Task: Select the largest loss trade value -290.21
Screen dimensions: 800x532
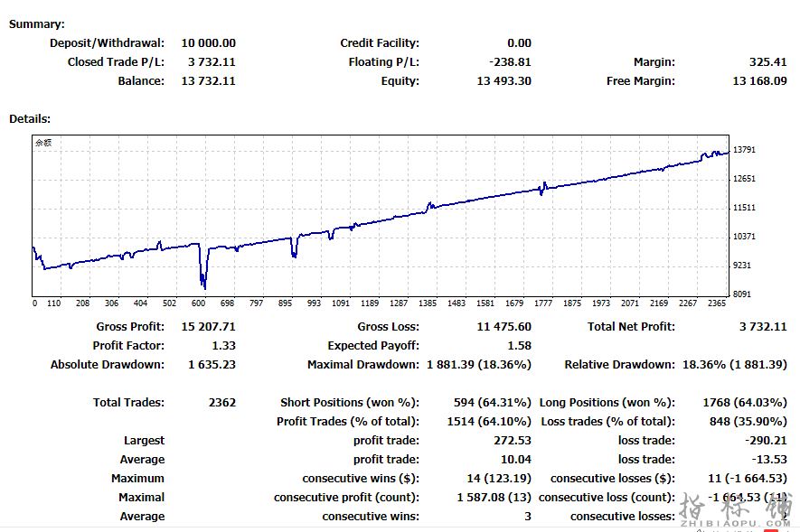Action: (766, 440)
